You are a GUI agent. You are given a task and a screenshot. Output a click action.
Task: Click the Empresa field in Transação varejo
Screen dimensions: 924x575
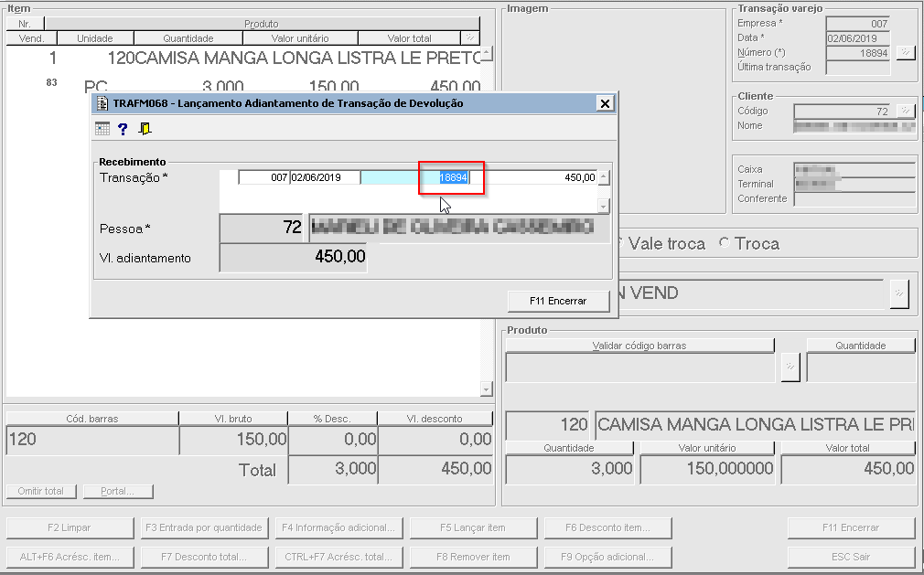pos(858,24)
